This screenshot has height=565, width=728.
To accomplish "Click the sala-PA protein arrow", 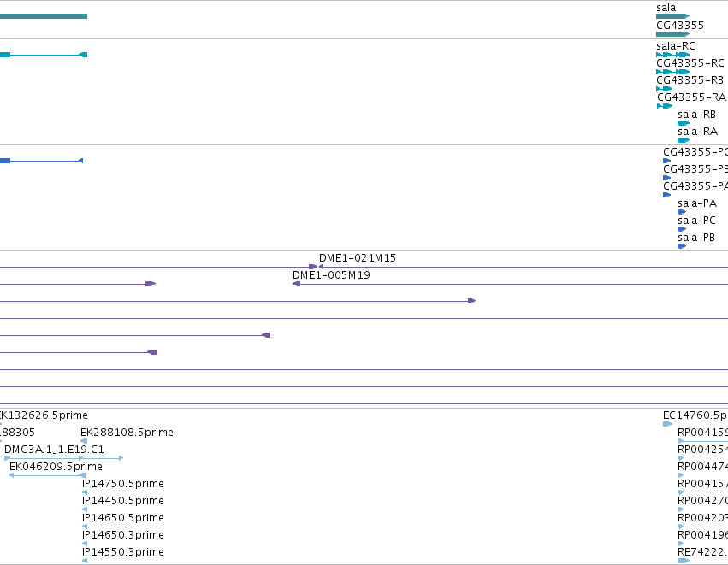I will [682, 212].
